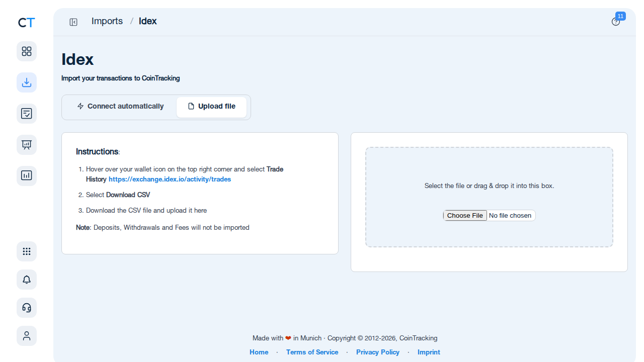644x362 pixels.
Task: Click 'Import your transactions to CoinTracking' text
Action: point(121,78)
